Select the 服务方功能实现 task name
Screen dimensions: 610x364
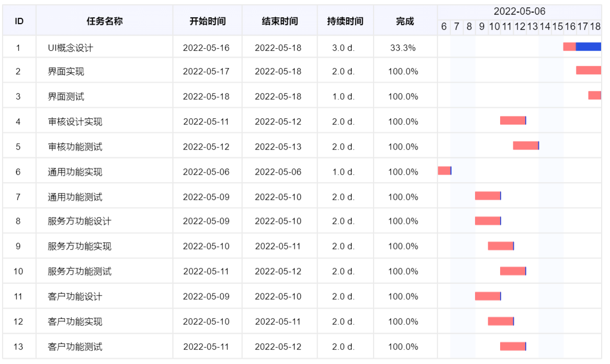coord(80,246)
